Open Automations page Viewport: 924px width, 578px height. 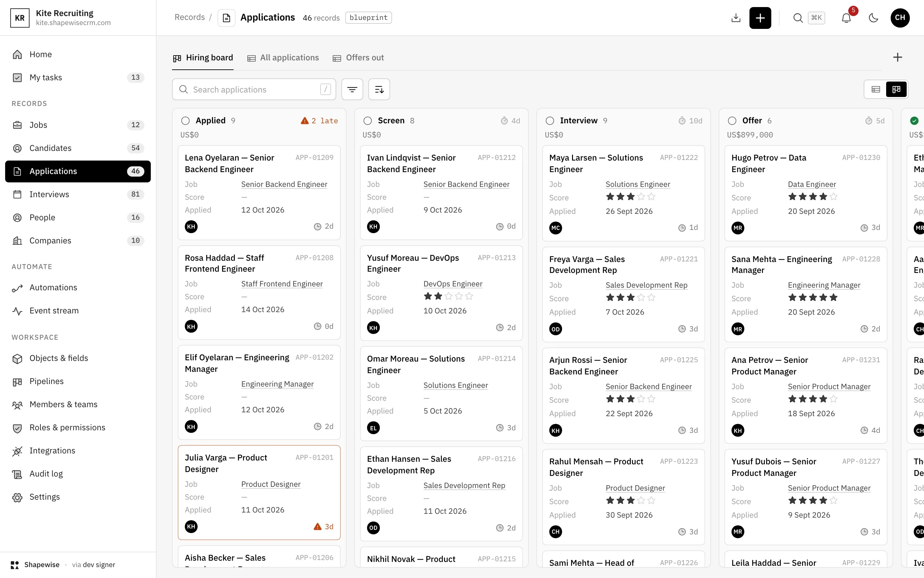pos(78,288)
